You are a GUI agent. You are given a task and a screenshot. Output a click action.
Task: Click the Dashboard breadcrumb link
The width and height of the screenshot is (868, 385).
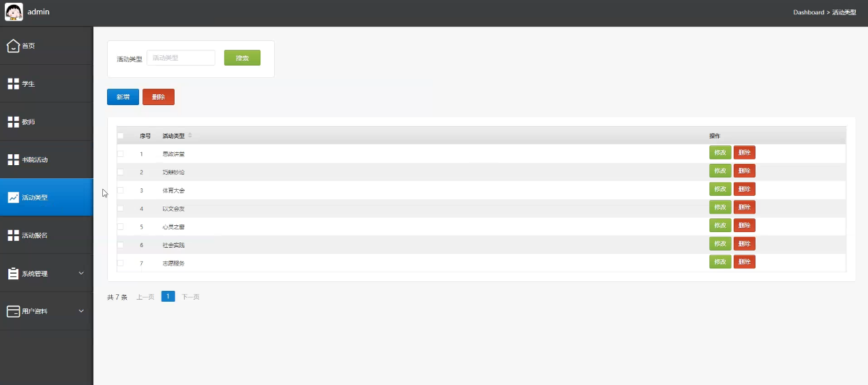coord(809,12)
